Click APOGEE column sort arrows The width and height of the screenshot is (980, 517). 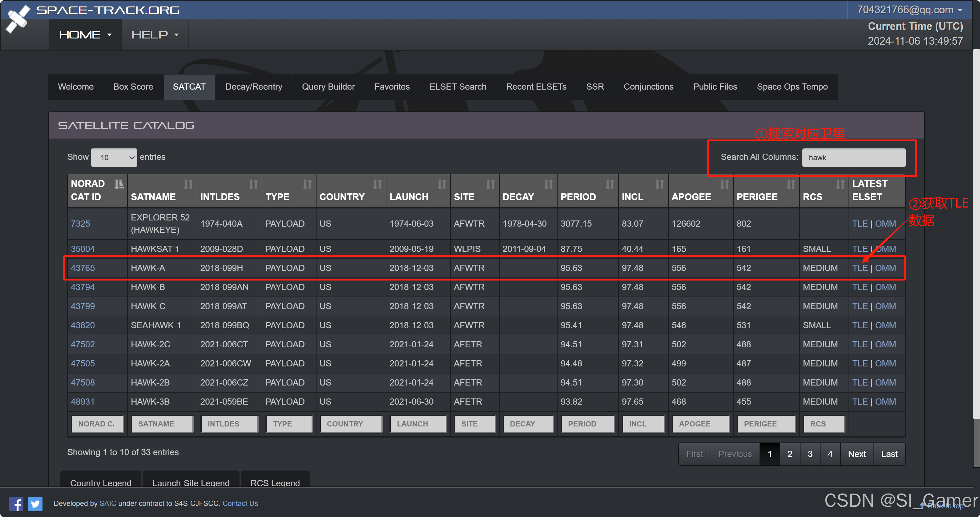click(x=724, y=184)
